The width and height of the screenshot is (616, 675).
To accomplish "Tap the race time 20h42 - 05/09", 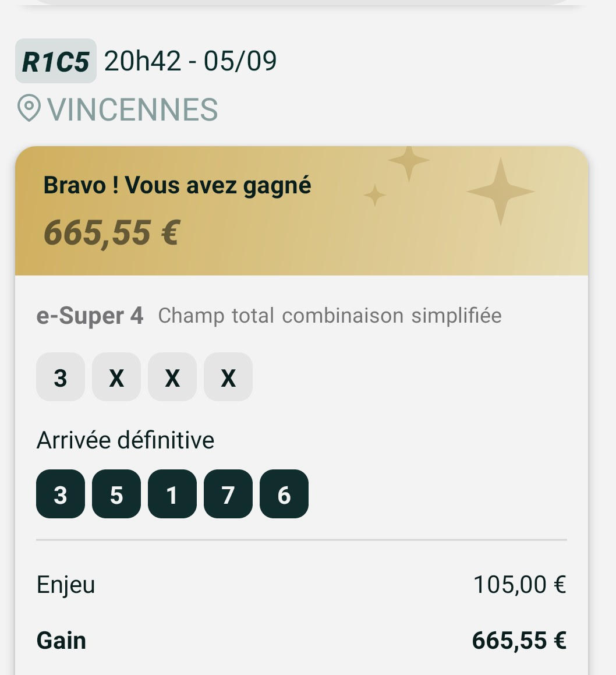I will click(x=190, y=61).
